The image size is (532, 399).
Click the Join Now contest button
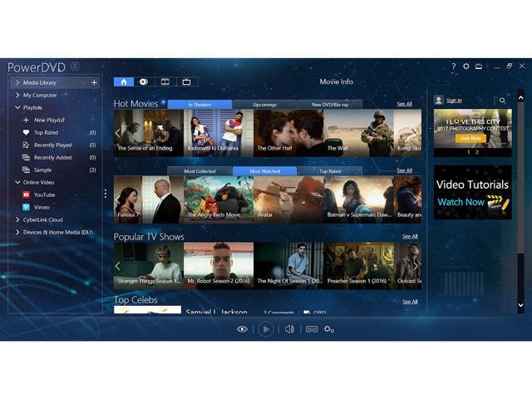pos(470,138)
